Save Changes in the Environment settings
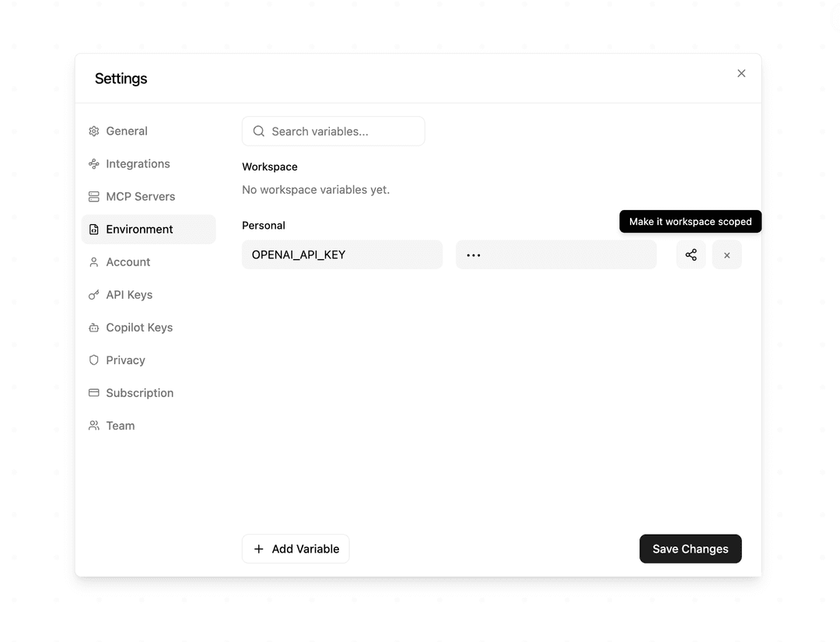This screenshot has height=642, width=840. (x=690, y=549)
